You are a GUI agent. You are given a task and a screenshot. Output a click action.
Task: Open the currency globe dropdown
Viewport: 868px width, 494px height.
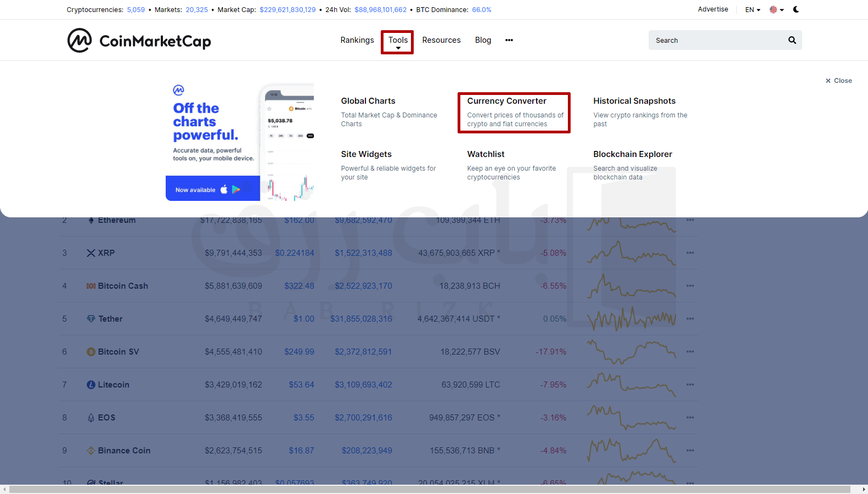776,9
